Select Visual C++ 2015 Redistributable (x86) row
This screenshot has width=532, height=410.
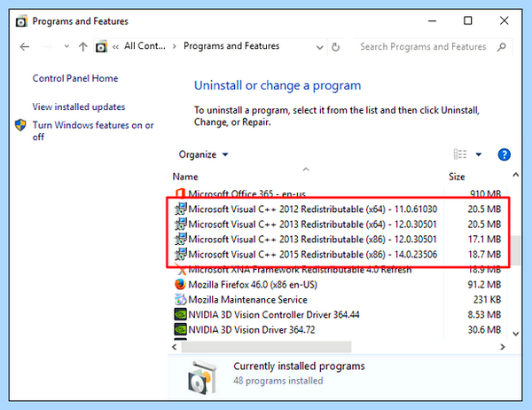click(x=337, y=254)
